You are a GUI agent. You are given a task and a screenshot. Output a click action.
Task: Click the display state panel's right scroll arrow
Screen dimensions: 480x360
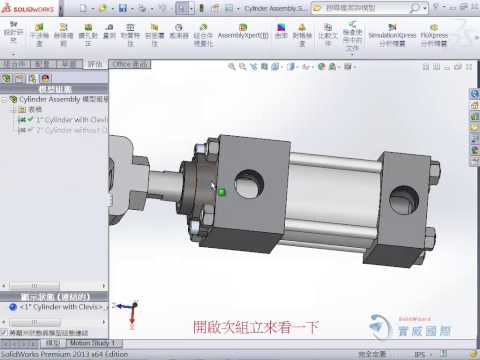[104, 322]
